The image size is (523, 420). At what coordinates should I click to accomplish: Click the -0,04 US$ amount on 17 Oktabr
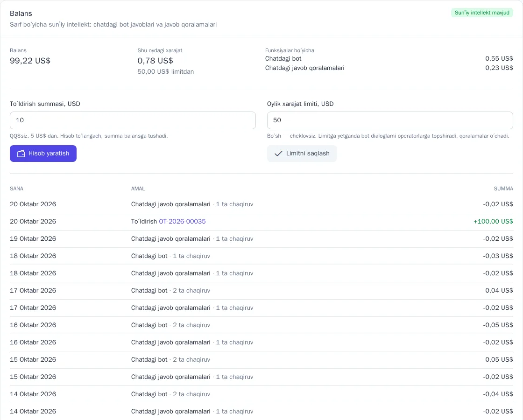click(x=498, y=291)
